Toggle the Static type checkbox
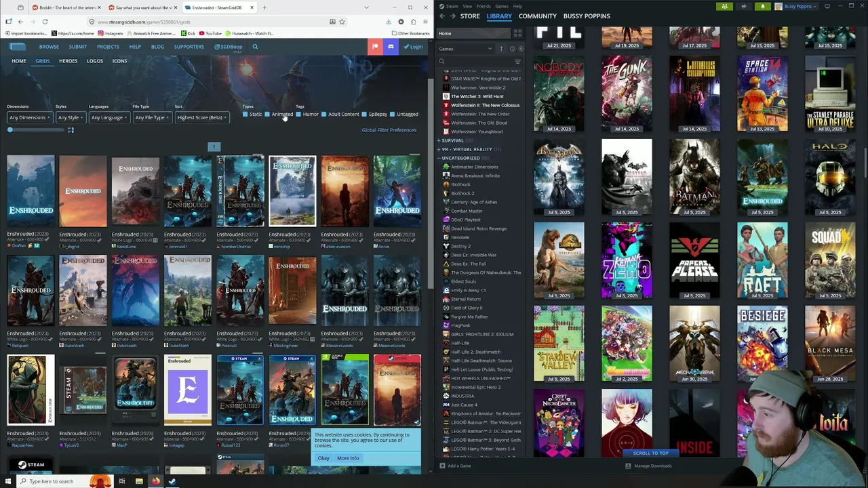The image size is (868, 488). click(x=245, y=114)
